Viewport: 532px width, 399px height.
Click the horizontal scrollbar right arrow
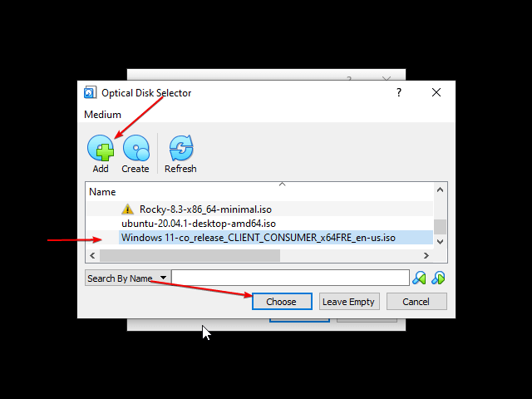point(426,255)
